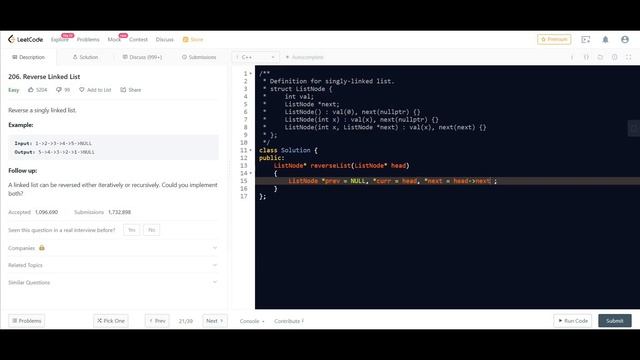
Task: Answer Yes to seen in interview question
Action: tap(131, 230)
